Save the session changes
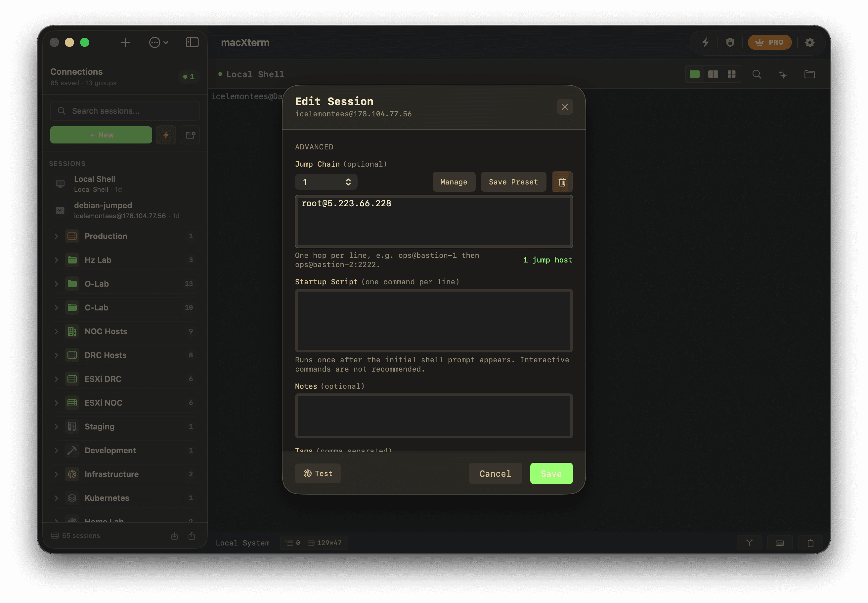This screenshot has height=603, width=868. point(551,473)
